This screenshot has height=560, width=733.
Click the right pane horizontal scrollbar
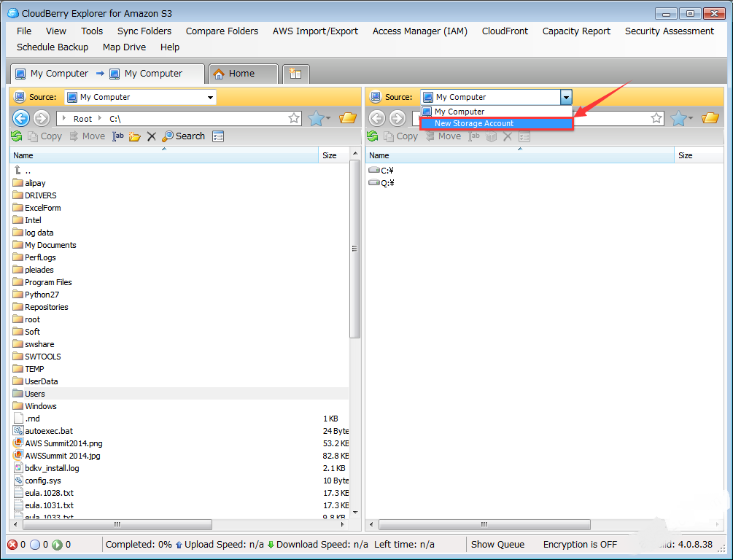point(484,524)
